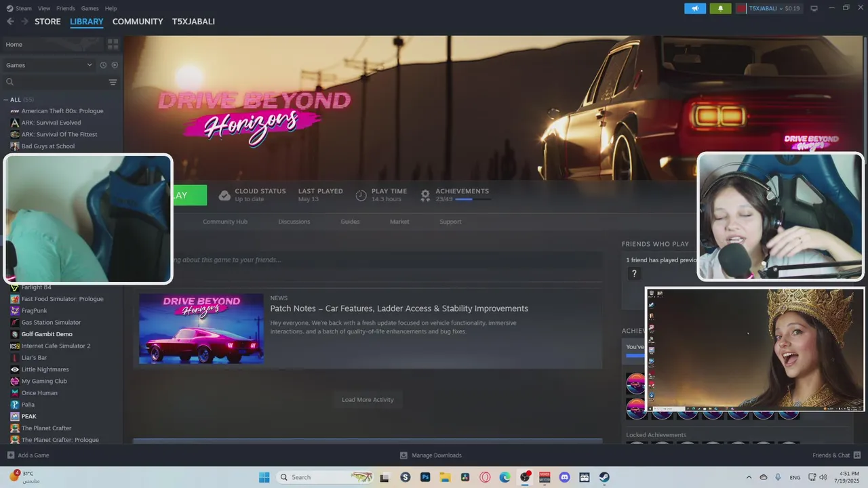Click the library search field
The image size is (868, 488).
(x=61, y=82)
